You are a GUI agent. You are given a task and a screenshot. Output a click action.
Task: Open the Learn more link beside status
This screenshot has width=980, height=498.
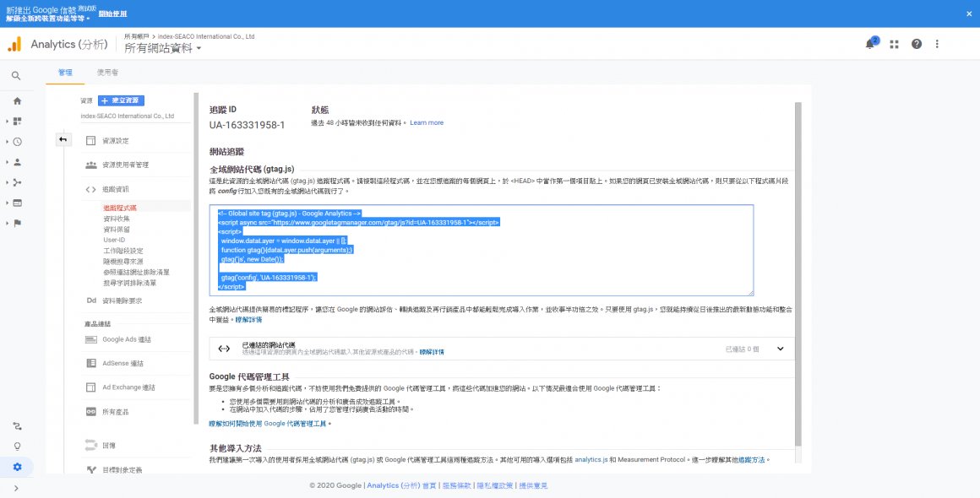(x=427, y=123)
